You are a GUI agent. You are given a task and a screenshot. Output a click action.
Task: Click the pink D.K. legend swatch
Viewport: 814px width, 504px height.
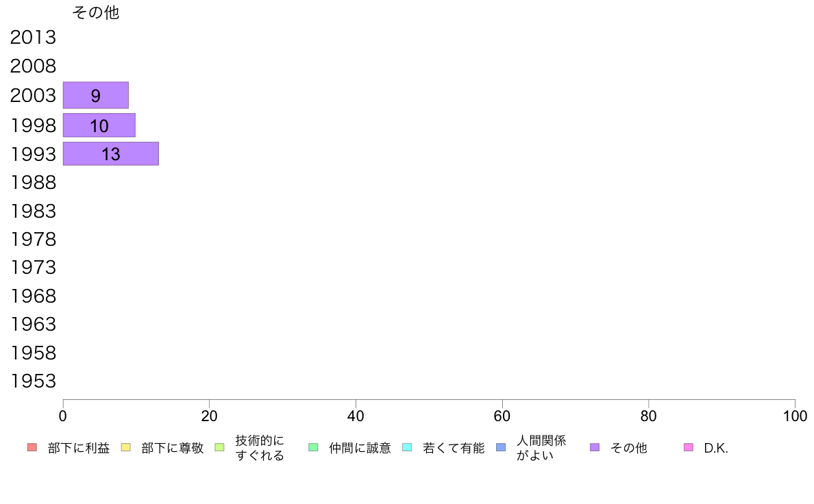coord(689,447)
